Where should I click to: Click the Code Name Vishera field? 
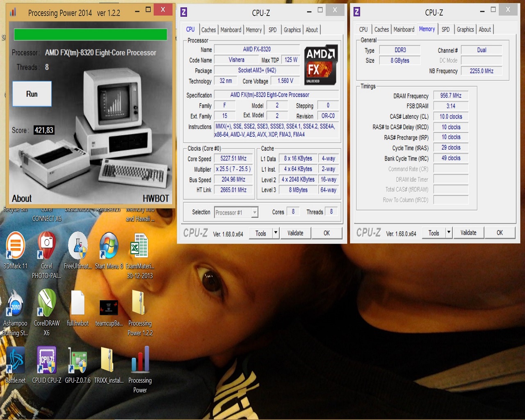click(237, 60)
